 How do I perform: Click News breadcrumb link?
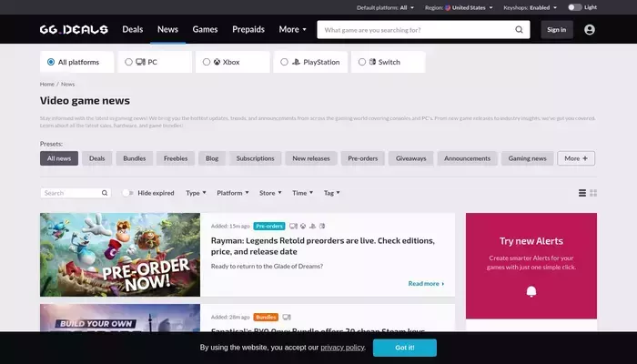coord(68,84)
